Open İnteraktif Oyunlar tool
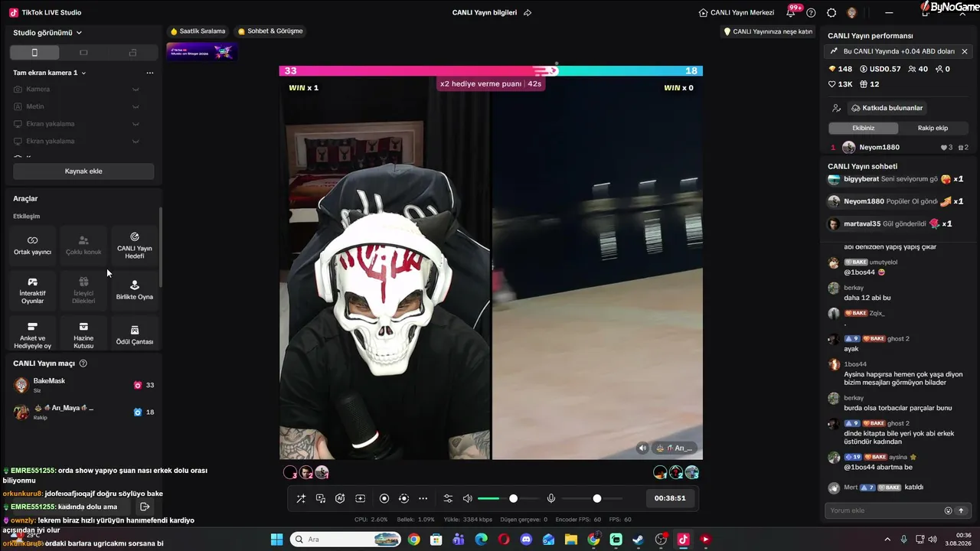The height and width of the screenshot is (551, 980). click(x=32, y=290)
